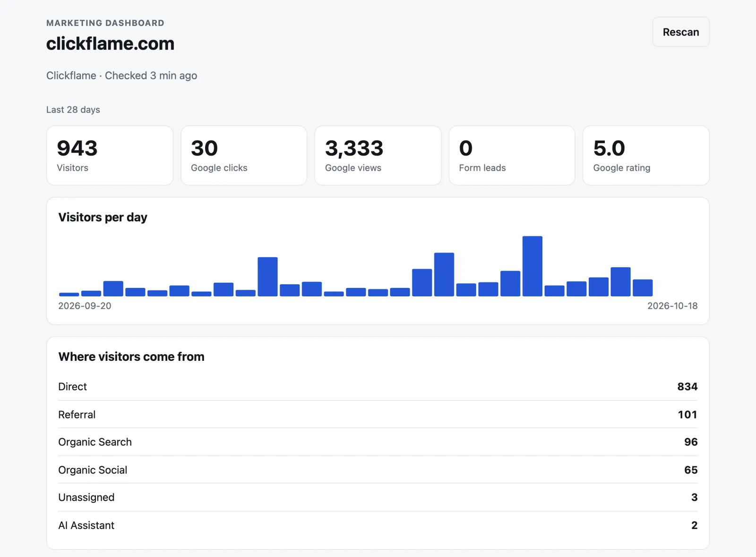
Task: Select the clickflame.com heading
Action: 110,44
